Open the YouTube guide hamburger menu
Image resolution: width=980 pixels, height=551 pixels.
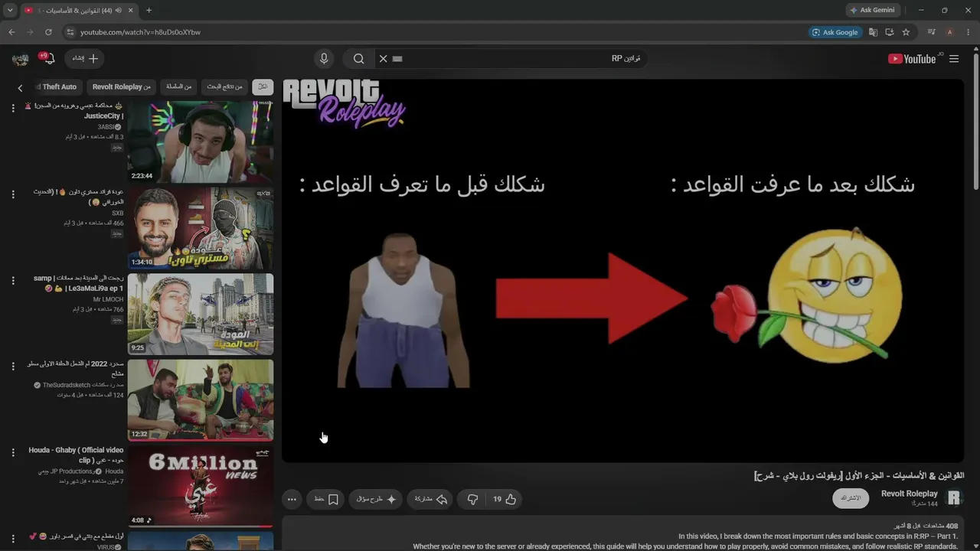[x=954, y=59]
